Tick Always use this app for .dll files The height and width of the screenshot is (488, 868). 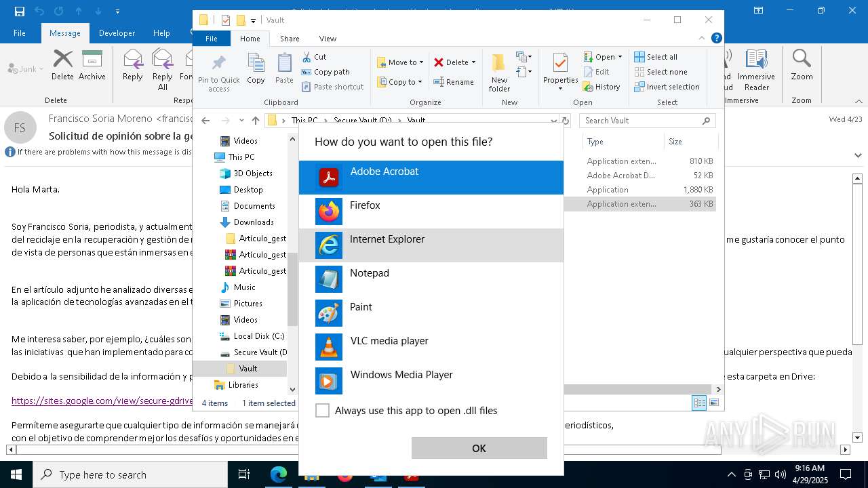click(x=323, y=411)
